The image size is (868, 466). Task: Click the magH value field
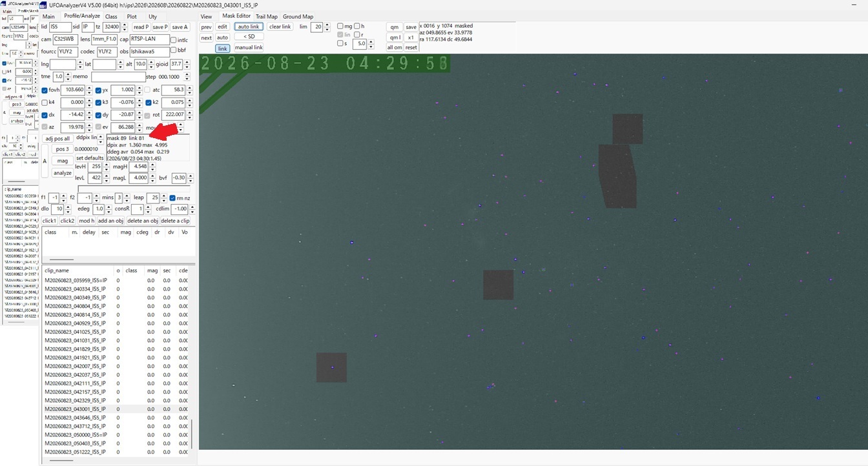coord(138,167)
